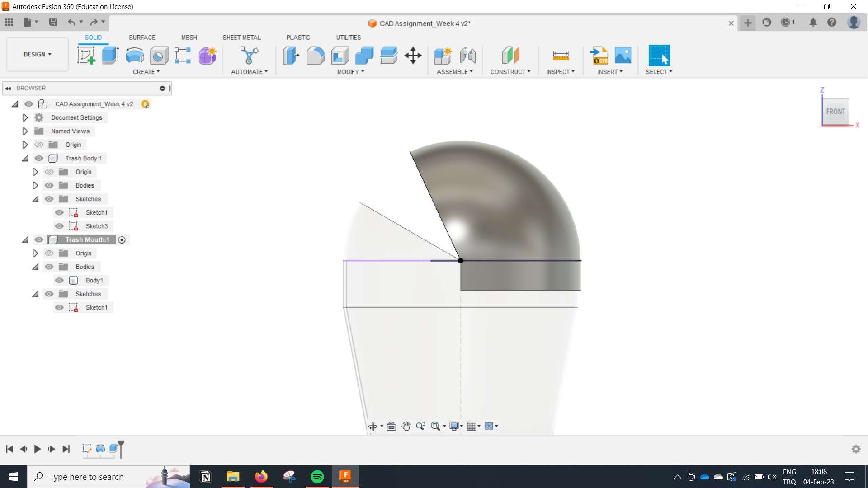The height and width of the screenshot is (488, 868).
Task: Hide Body1 using its eye icon
Action: pos(59,280)
